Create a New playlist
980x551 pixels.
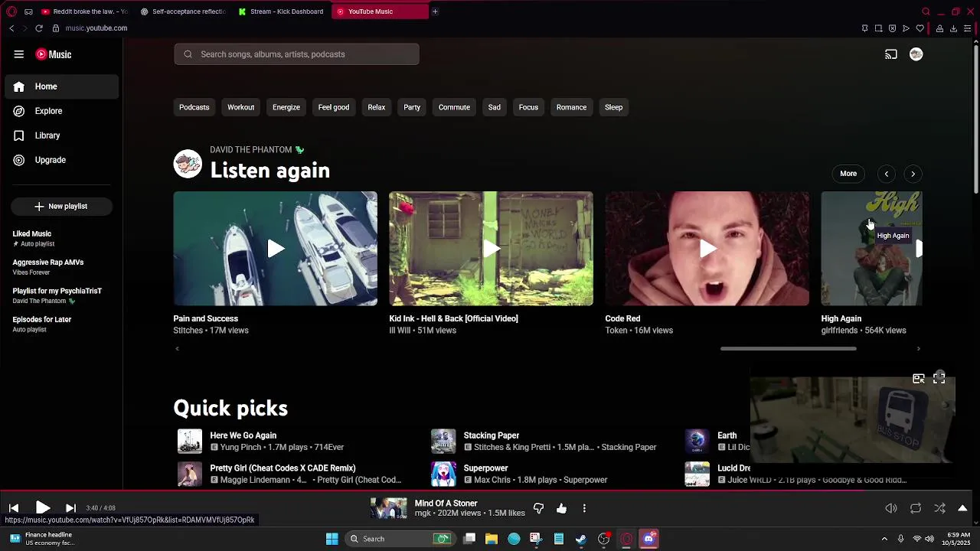(62, 207)
